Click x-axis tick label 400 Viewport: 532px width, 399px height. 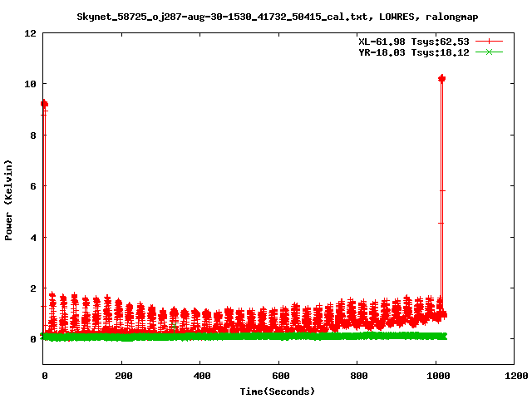(x=201, y=376)
